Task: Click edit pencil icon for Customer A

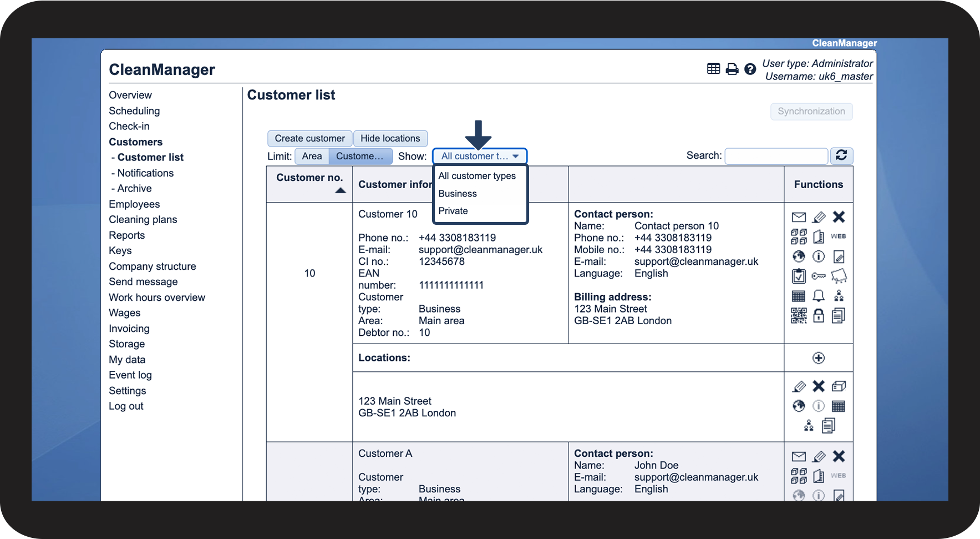Action: (819, 457)
